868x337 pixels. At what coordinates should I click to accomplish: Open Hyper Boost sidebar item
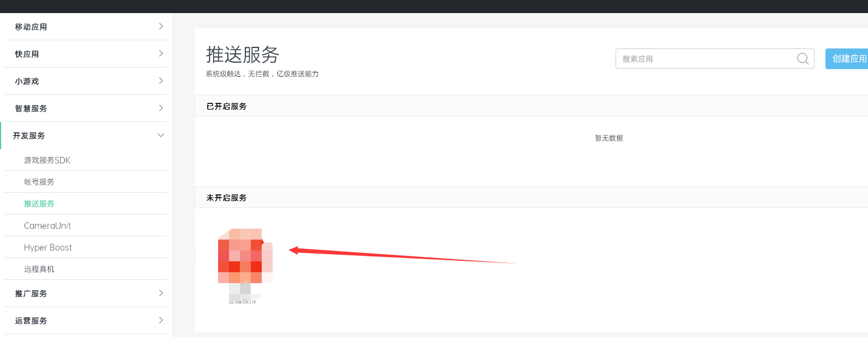pyautogui.click(x=48, y=247)
